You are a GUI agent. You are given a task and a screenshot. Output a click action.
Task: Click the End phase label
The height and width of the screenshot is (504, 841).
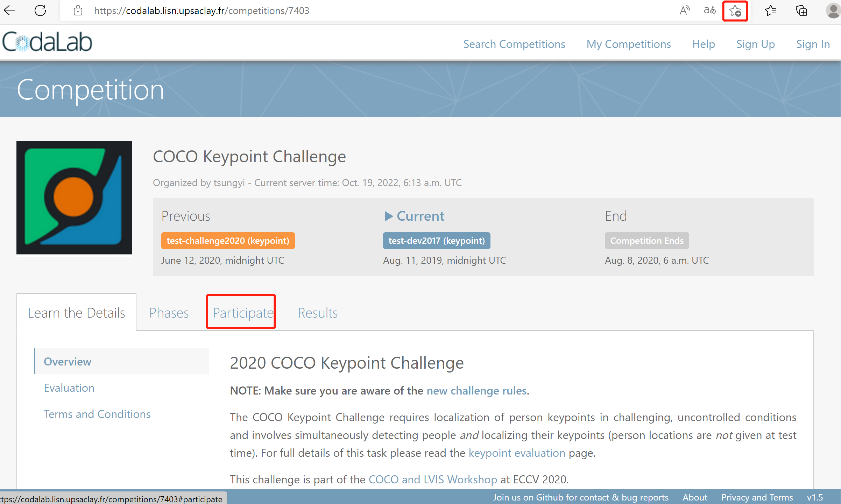616,216
